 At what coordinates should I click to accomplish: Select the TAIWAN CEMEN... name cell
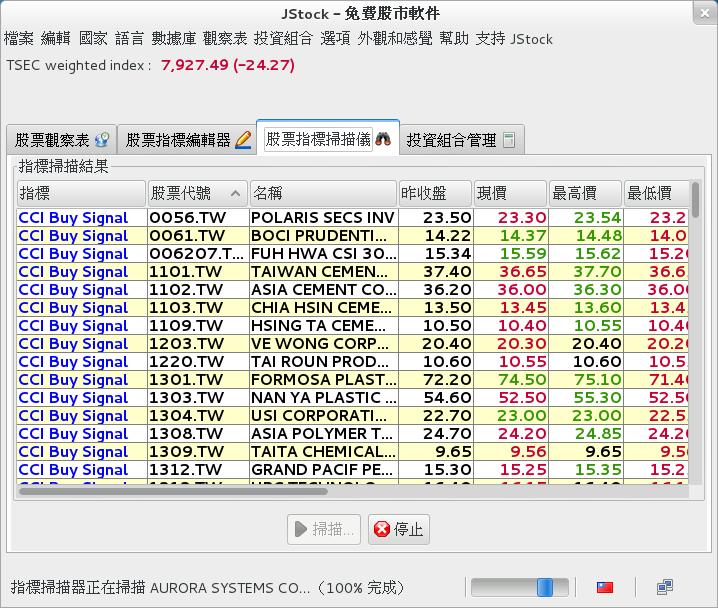tap(324, 271)
